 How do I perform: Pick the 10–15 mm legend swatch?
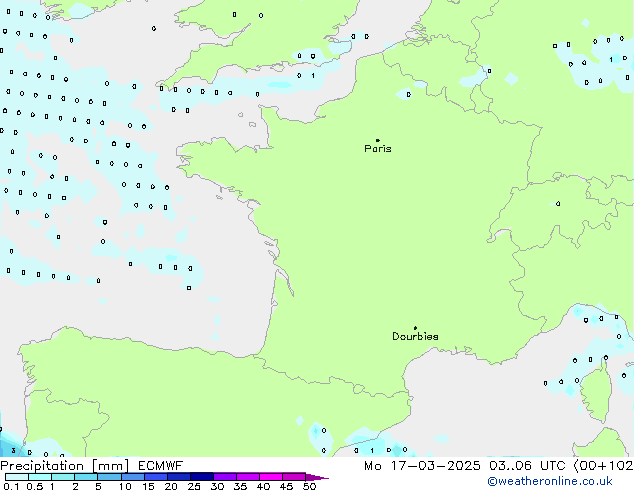pyautogui.click(x=132, y=477)
